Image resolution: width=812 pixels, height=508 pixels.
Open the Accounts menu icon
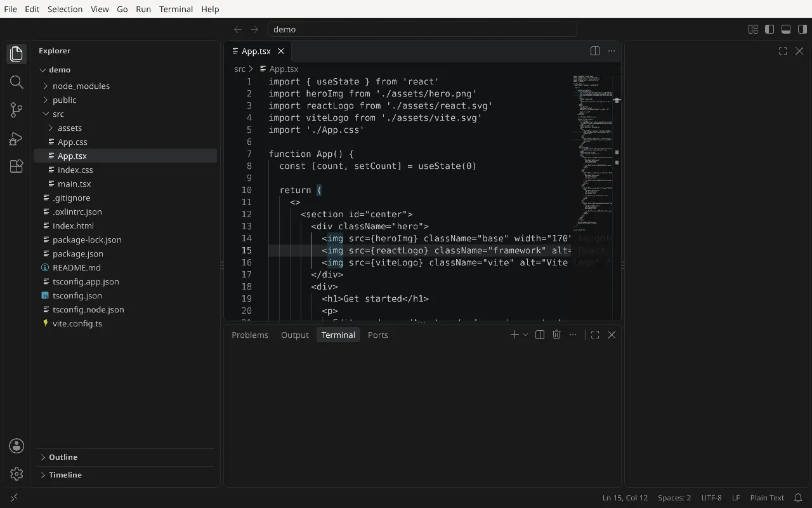16,446
